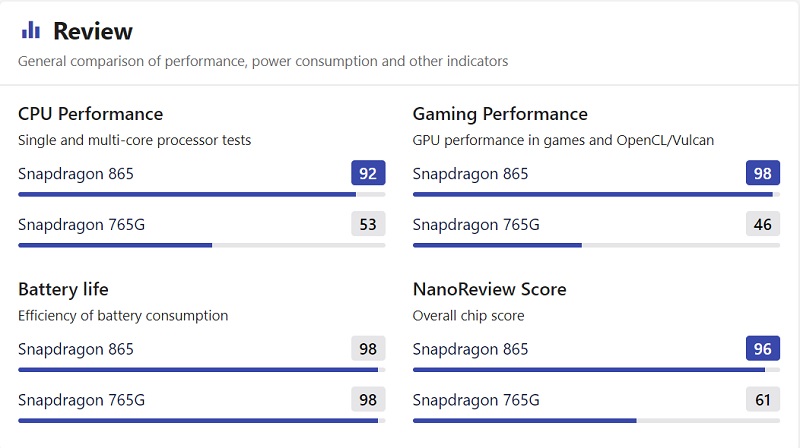Click the bar chart icon beside Review
Screen dimensions: 800x448
pos(31,30)
